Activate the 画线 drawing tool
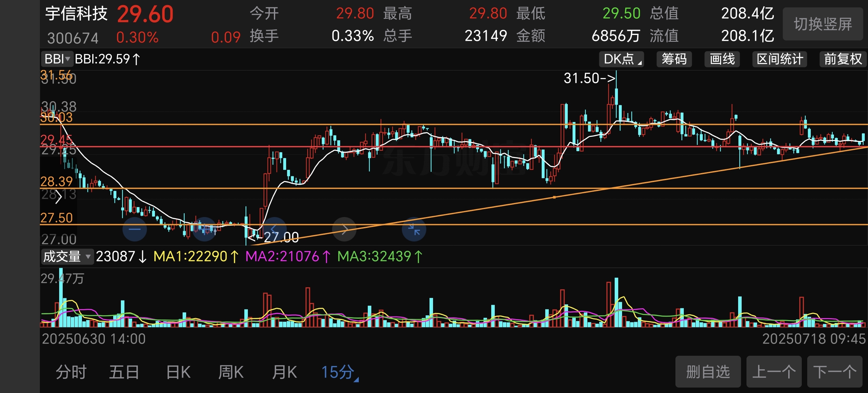The height and width of the screenshot is (393, 868). [722, 59]
